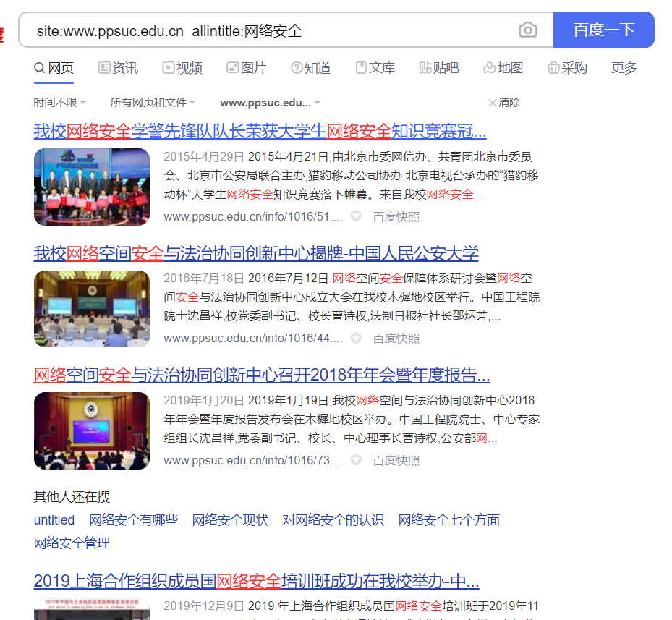Click the shopping bag icon beside 采购
672x620 pixels.
coord(553,68)
